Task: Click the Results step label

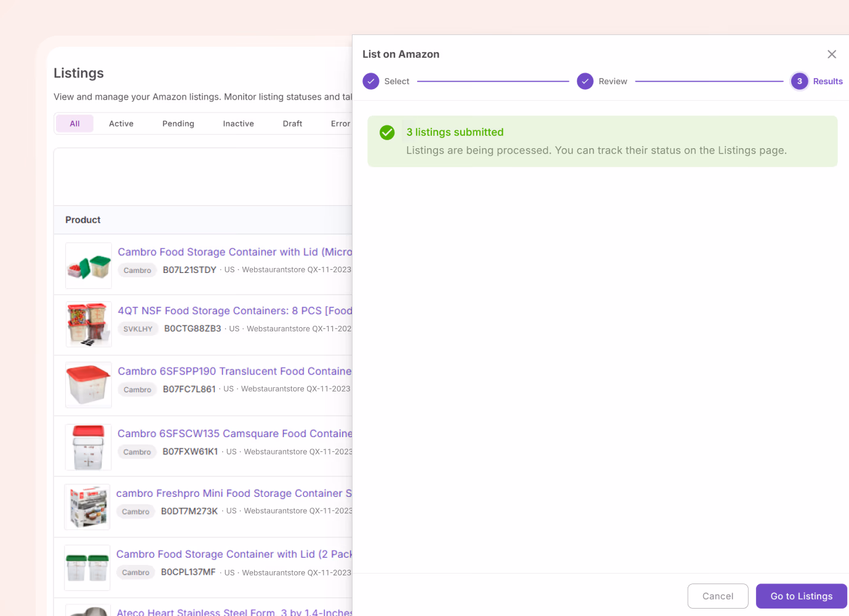Action: click(828, 81)
